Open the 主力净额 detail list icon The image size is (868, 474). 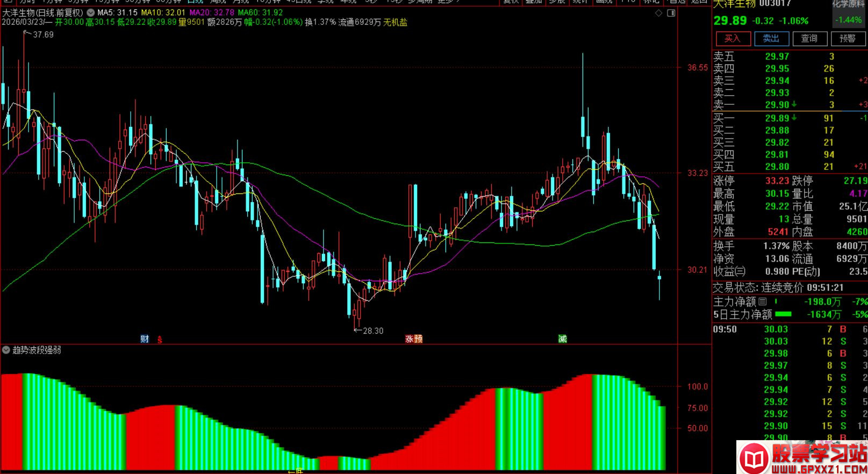(x=763, y=302)
